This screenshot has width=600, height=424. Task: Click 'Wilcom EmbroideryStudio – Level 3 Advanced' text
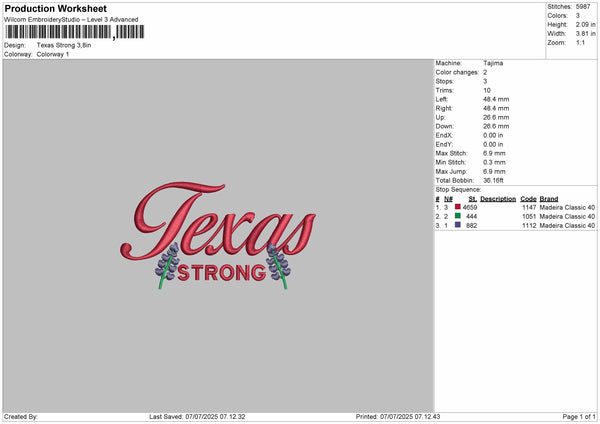[x=71, y=20]
